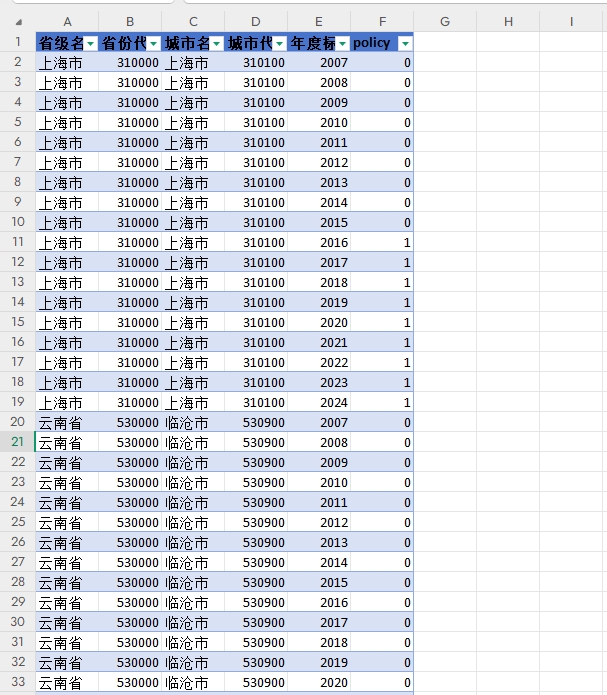Click 云南省 in row 20
The height and width of the screenshot is (695, 607).
67,422
